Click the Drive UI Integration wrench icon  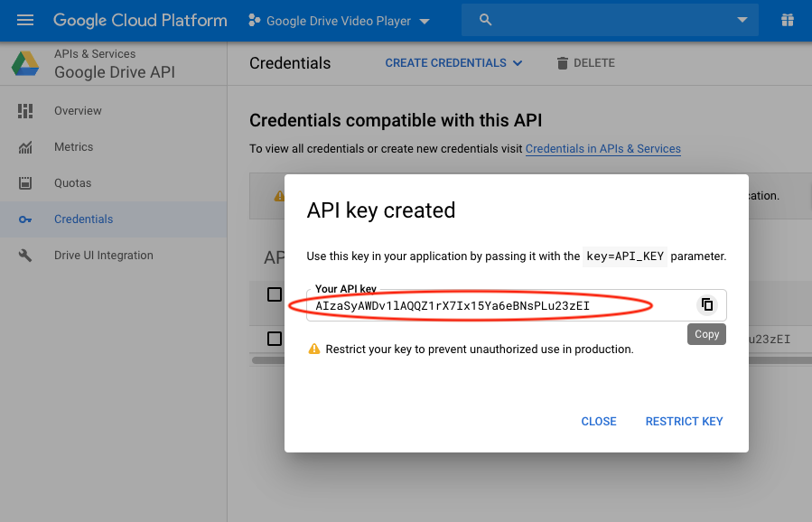coord(25,256)
